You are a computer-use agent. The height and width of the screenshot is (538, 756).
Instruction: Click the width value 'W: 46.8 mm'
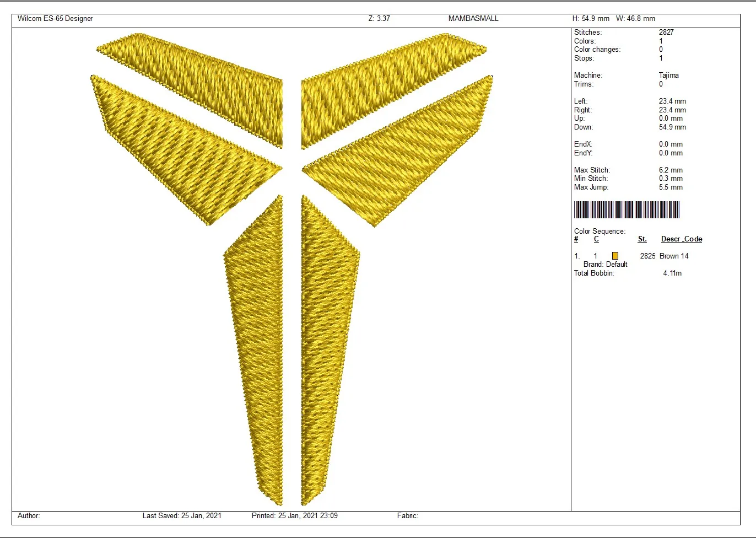635,18
